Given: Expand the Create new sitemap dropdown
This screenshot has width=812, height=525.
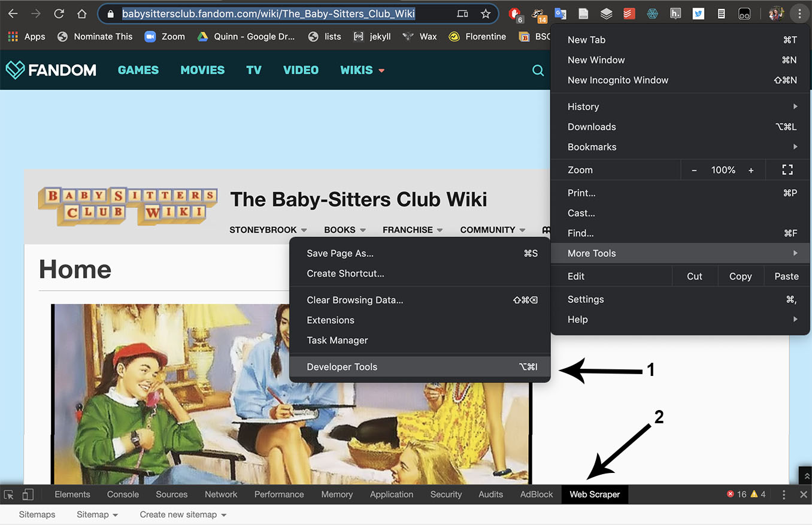Looking at the screenshot, I should (x=183, y=514).
